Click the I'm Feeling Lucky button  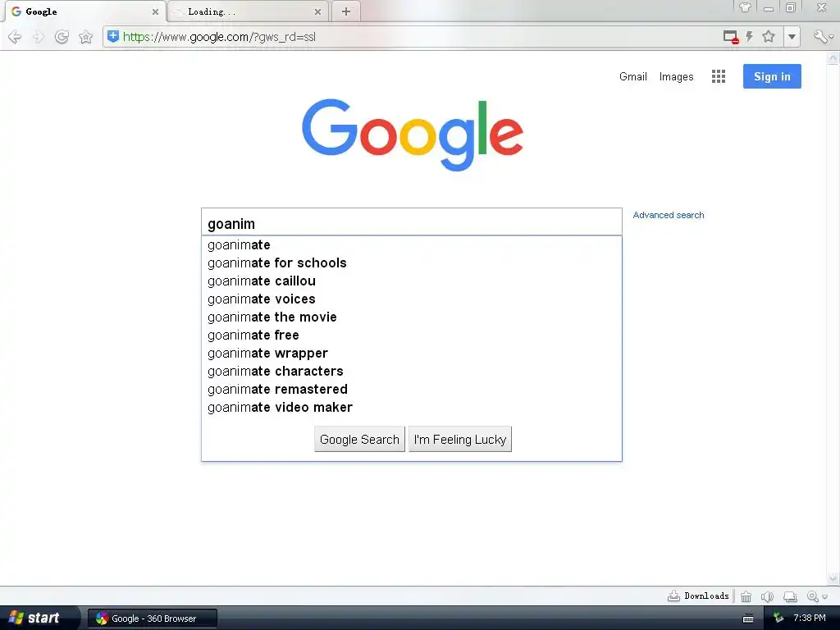click(460, 440)
